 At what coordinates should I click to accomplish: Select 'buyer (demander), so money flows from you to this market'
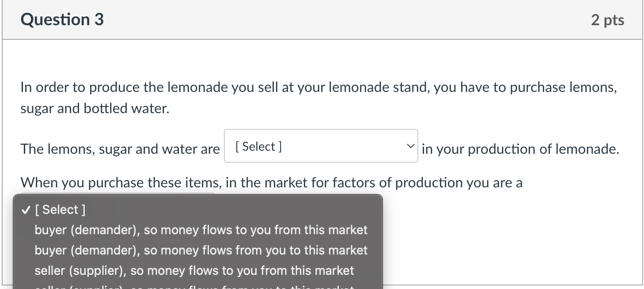[201, 250]
